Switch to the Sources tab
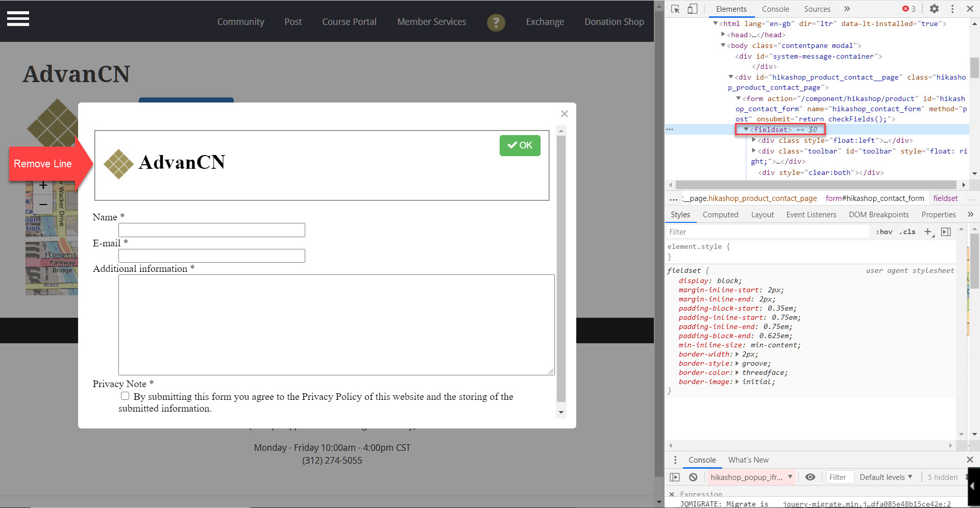980x508 pixels. point(817,9)
